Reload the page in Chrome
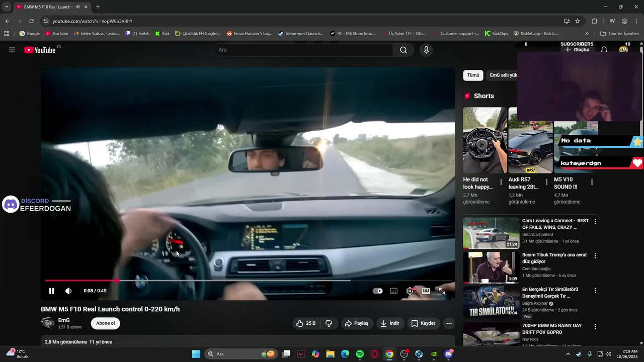The image size is (644, 362). pos(31,21)
